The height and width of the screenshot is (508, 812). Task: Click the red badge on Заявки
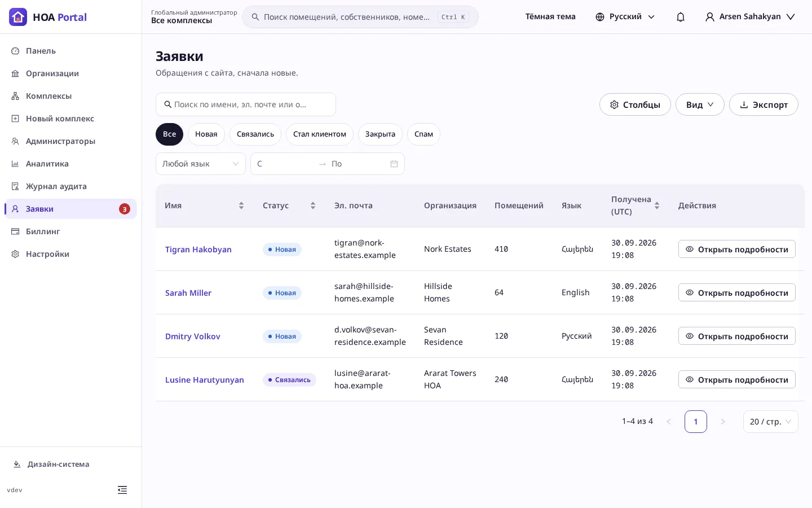(x=125, y=209)
